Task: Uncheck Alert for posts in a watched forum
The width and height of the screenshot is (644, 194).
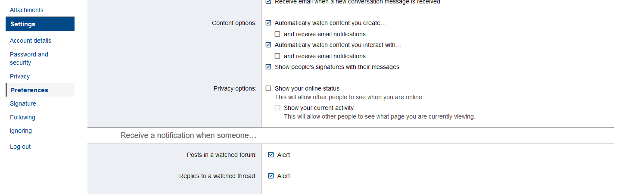Action: [x=271, y=155]
